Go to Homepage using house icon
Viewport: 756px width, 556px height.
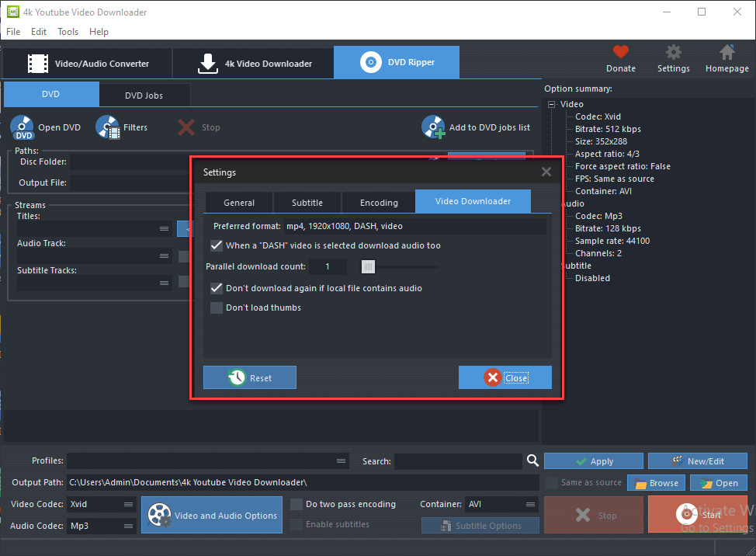click(x=727, y=52)
